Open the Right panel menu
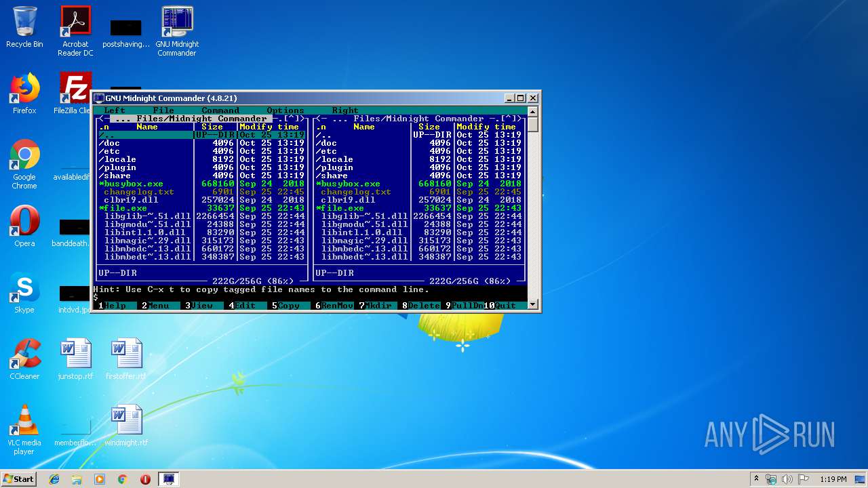The height and width of the screenshot is (488, 868). click(x=345, y=110)
